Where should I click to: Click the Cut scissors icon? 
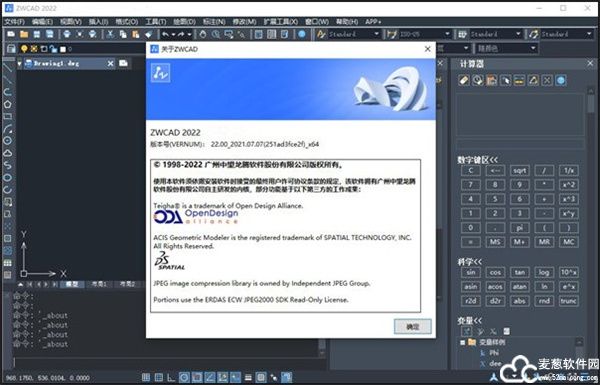point(110,34)
